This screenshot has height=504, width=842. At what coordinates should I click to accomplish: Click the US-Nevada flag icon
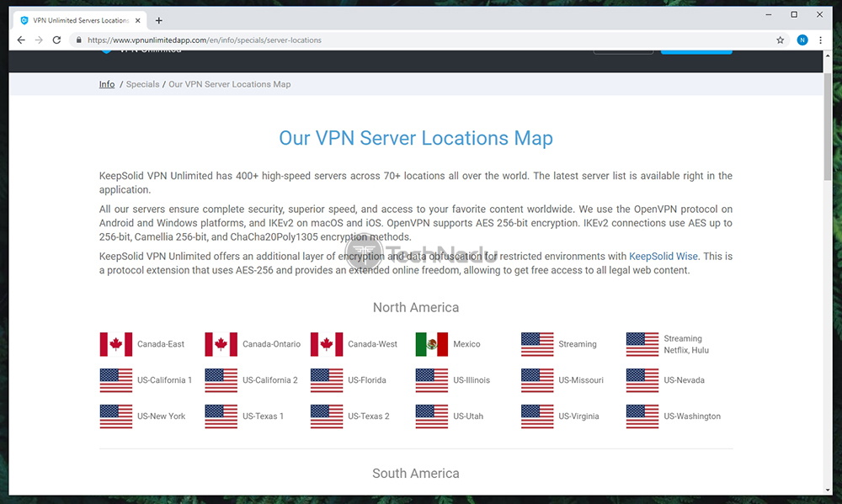642,380
